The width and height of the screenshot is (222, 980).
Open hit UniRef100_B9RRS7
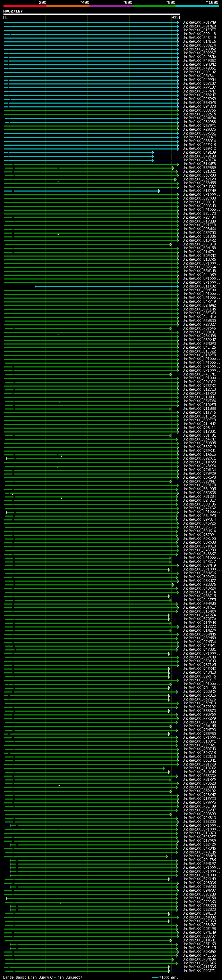tap(199, 53)
